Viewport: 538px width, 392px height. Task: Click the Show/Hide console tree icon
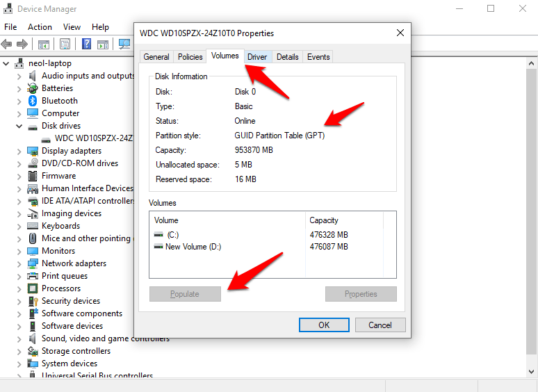[x=44, y=44]
